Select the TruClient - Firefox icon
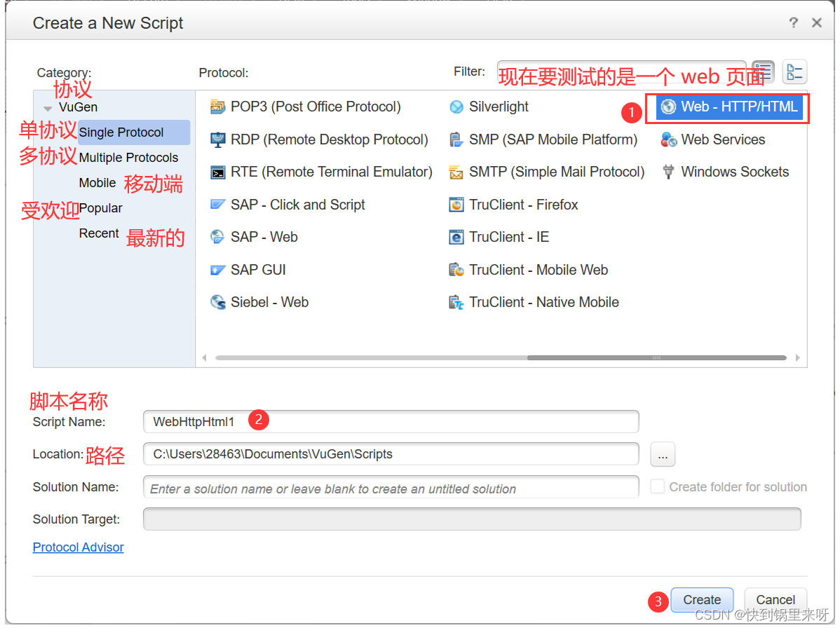 [x=456, y=205]
